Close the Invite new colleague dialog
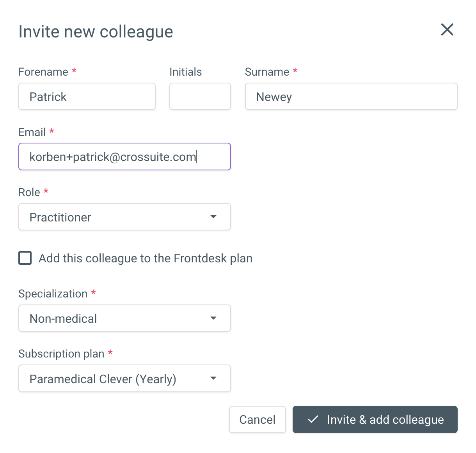This screenshot has height=453, width=476. pos(447,30)
